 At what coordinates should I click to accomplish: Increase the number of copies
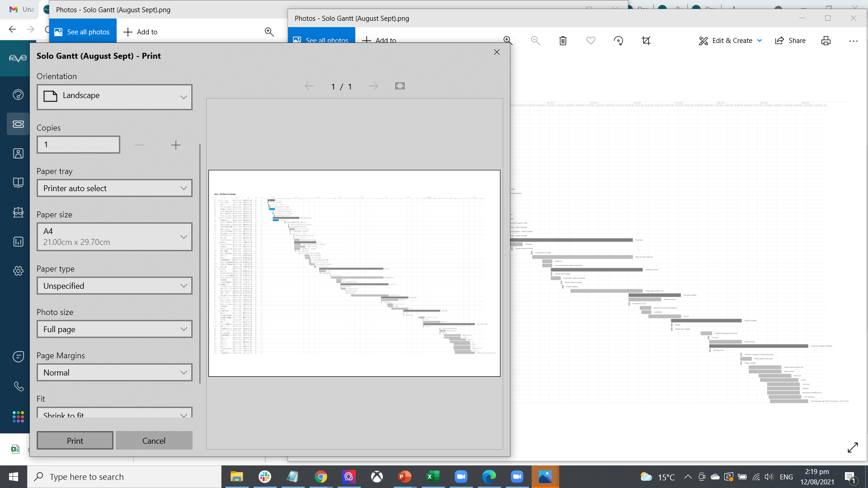pyautogui.click(x=176, y=145)
